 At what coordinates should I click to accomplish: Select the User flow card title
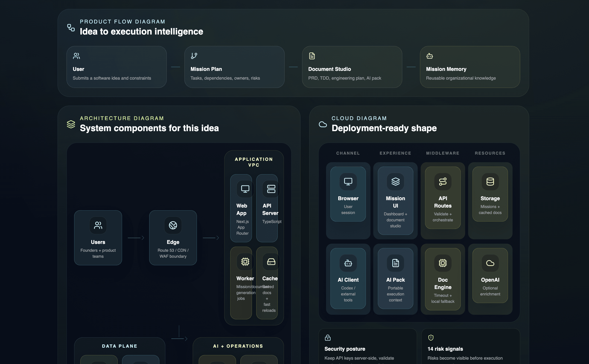point(78,69)
